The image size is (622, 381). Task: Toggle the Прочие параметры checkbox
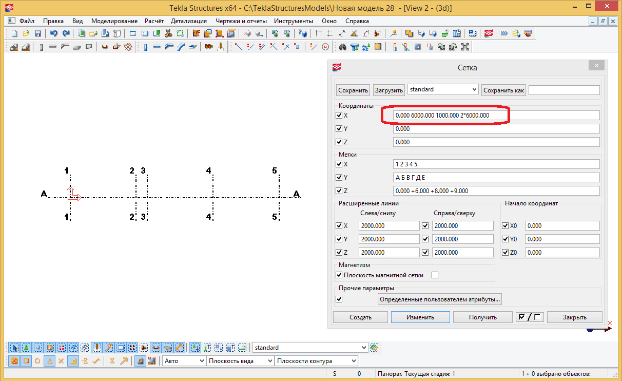click(339, 299)
